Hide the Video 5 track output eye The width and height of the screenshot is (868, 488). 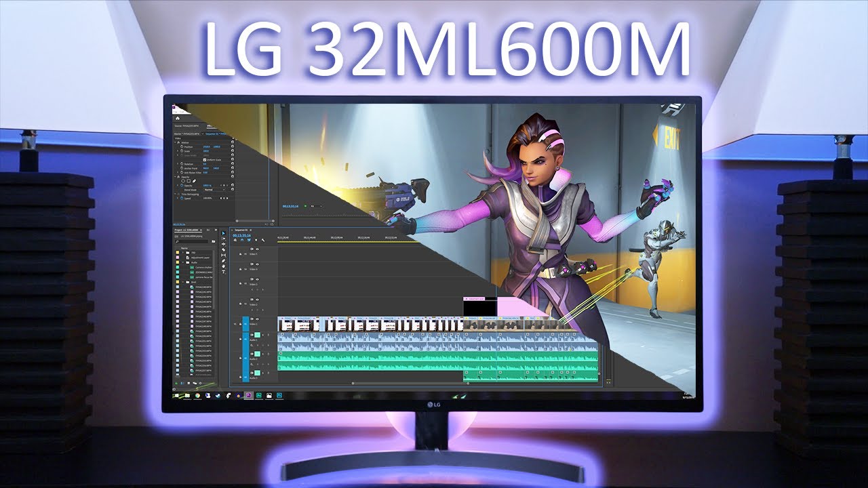pyautogui.click(x=257, y=249)
